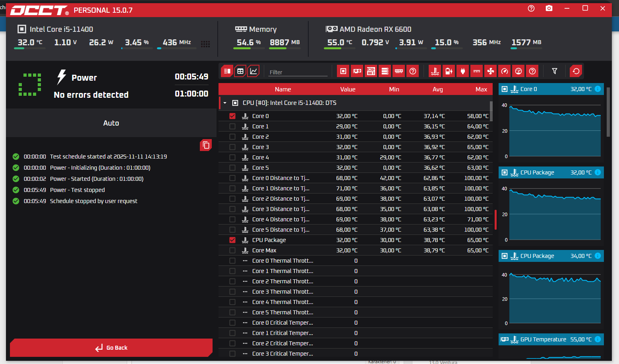
Task: Open info for Core 0 graph
Action: pos(598,89)
